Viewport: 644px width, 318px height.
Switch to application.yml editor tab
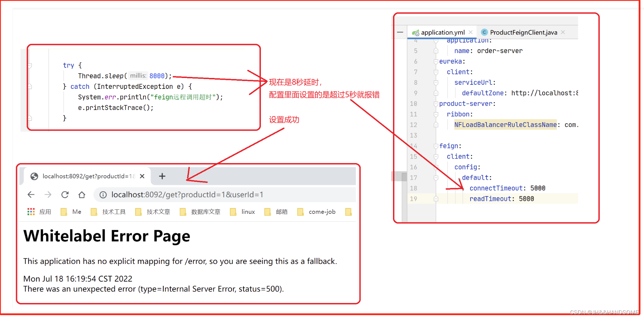(x=442, y=32)
